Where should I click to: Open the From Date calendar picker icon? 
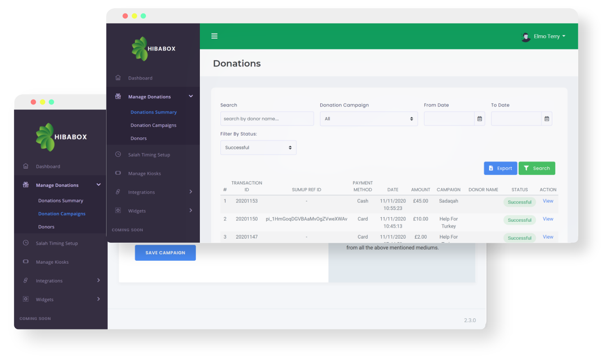480,119
